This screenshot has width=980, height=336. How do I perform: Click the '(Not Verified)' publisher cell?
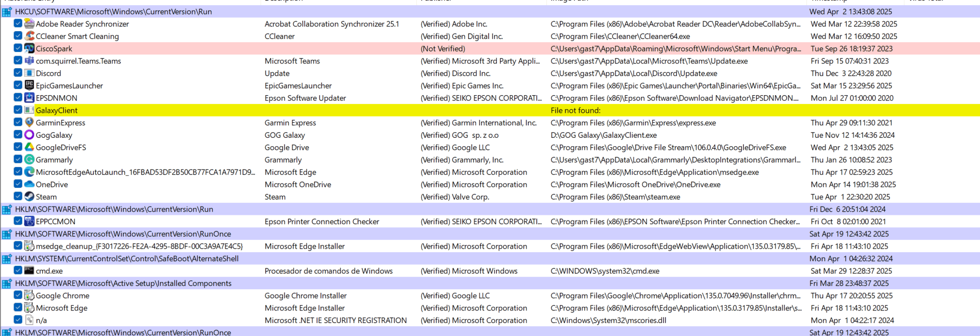(x=443, y=48)
